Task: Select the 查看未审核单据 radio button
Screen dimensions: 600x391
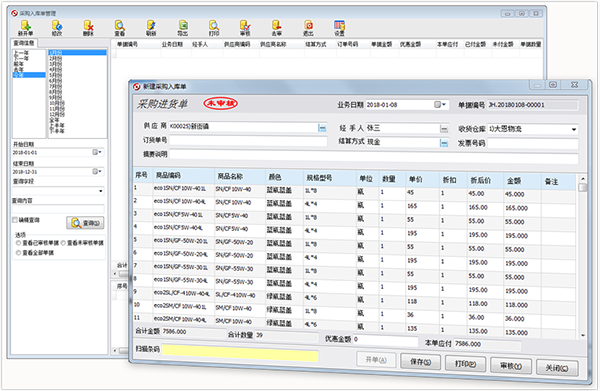Action: pyautogui.click(x=64, y=243)
